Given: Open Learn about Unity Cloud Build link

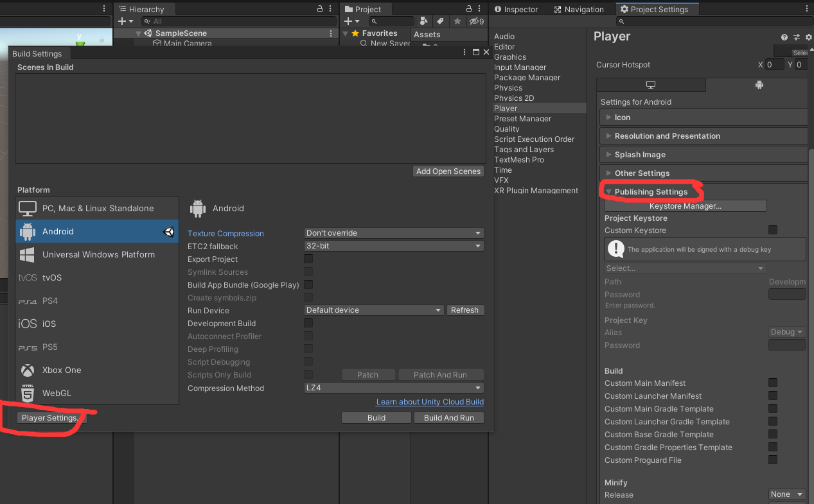Looking at the screenshot, I should click(430, 402).
